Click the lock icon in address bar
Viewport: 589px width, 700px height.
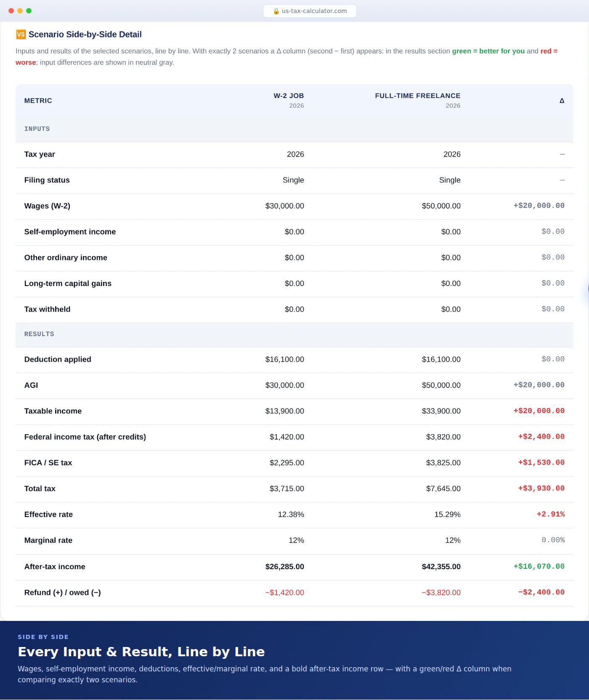click(x=276, y=11)
